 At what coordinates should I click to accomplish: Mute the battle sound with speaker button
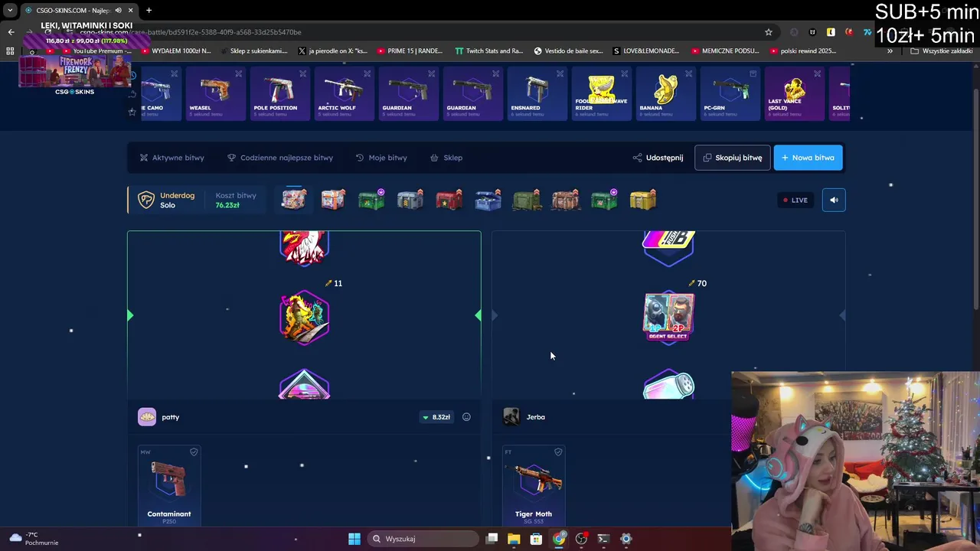(834, 200)
